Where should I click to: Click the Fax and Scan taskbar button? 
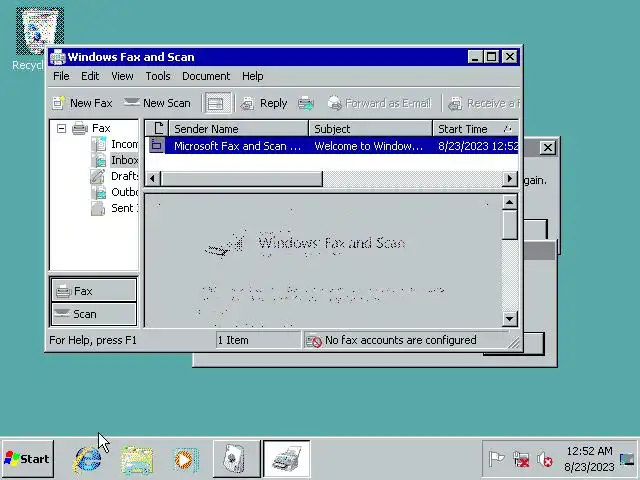(287, 459)
